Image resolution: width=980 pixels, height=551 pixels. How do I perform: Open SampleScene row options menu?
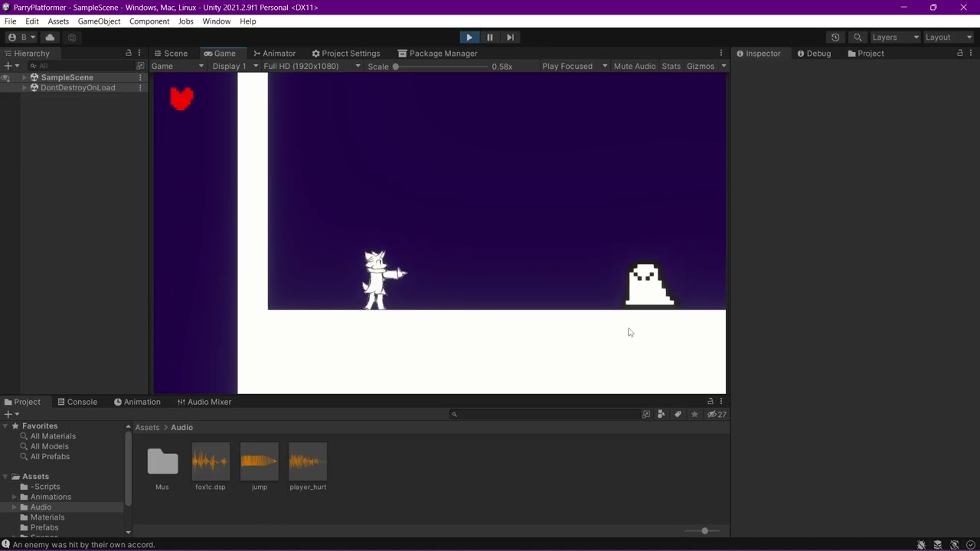coord(140,77)
